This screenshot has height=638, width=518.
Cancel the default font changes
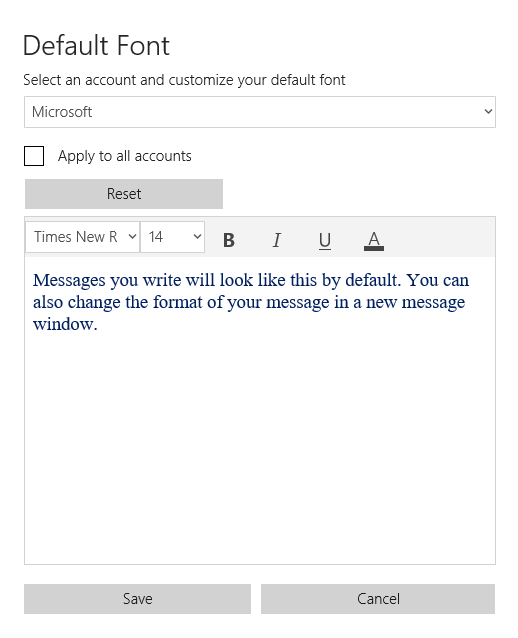[378, 599]
